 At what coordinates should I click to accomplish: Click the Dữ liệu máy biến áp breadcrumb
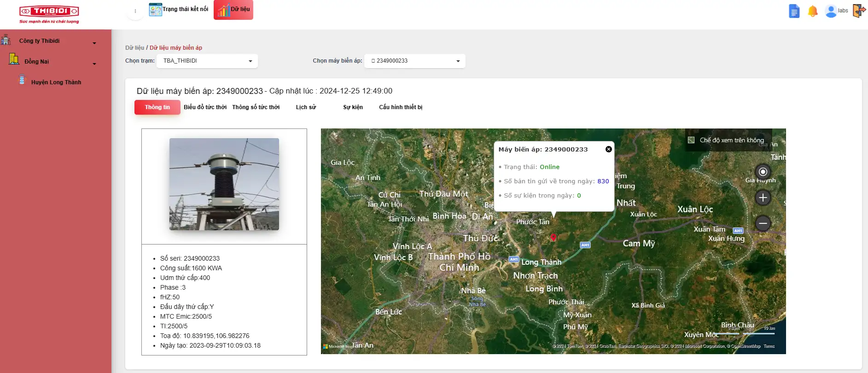click(176, 48)
